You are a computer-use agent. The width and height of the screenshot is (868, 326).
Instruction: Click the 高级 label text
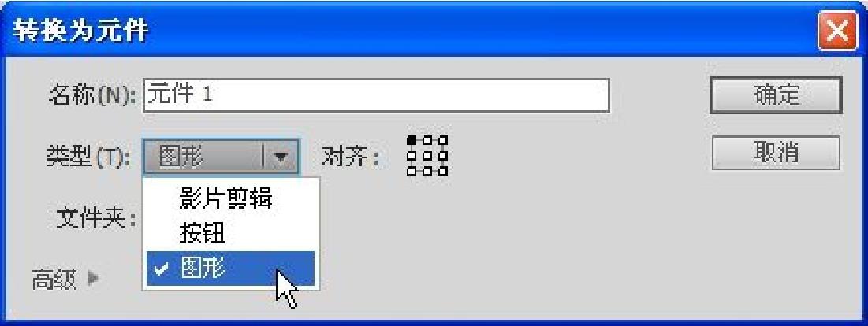(54, 280)
